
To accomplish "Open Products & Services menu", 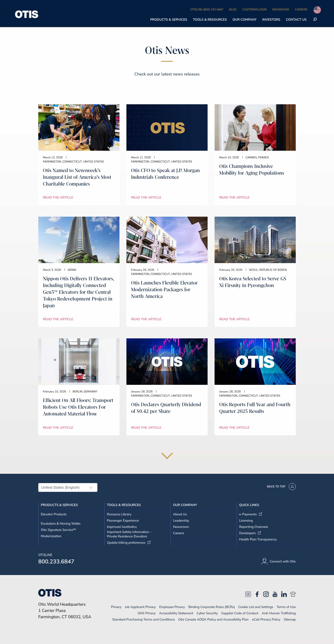I will pos(168,20).
